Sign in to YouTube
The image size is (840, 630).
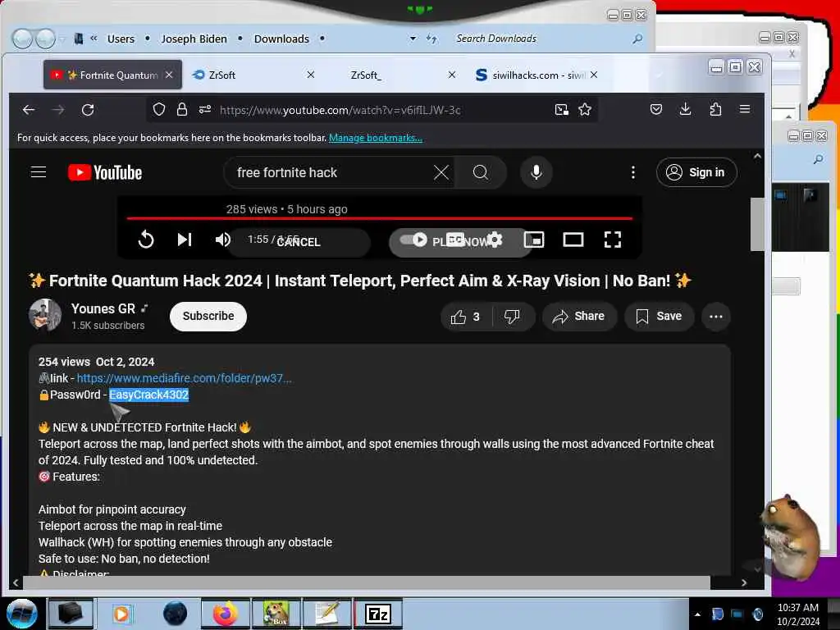pos(696,172)
